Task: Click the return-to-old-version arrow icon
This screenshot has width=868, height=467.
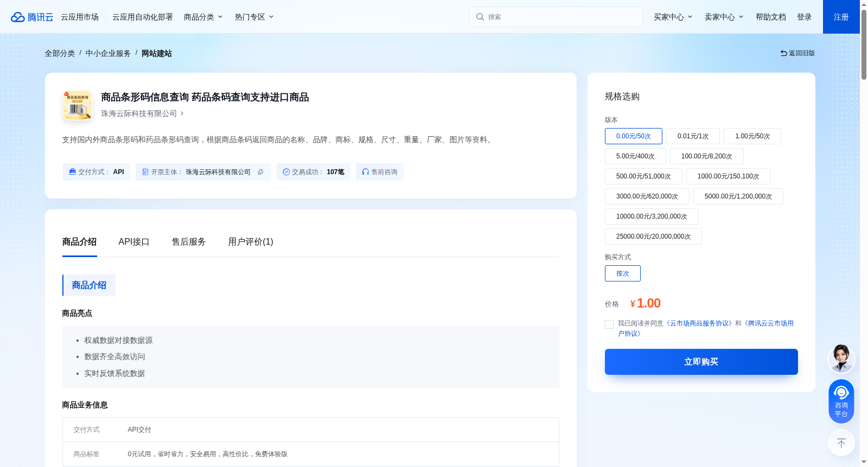Action: tap(784, 53)
